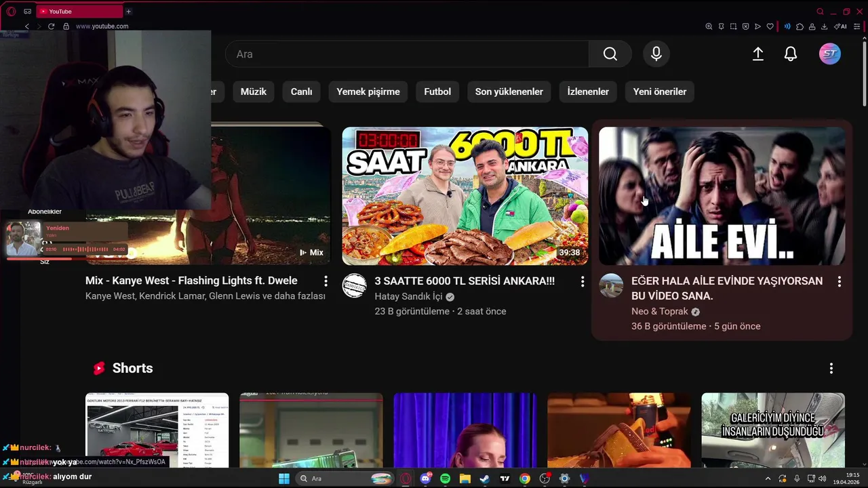This screenshot has width=868, height=488.
Task: Open Hatay Sandık İçi channel avatar
Action: (x=355, y=285)
